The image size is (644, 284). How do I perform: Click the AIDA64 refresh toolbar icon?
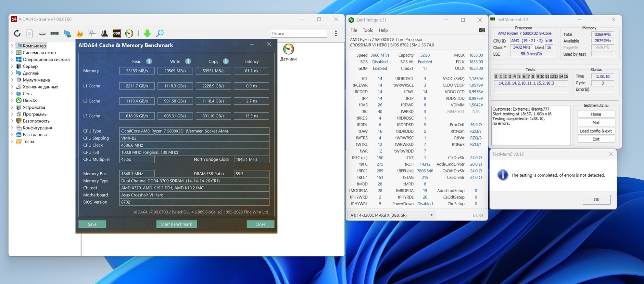click(x=17, y=33)
